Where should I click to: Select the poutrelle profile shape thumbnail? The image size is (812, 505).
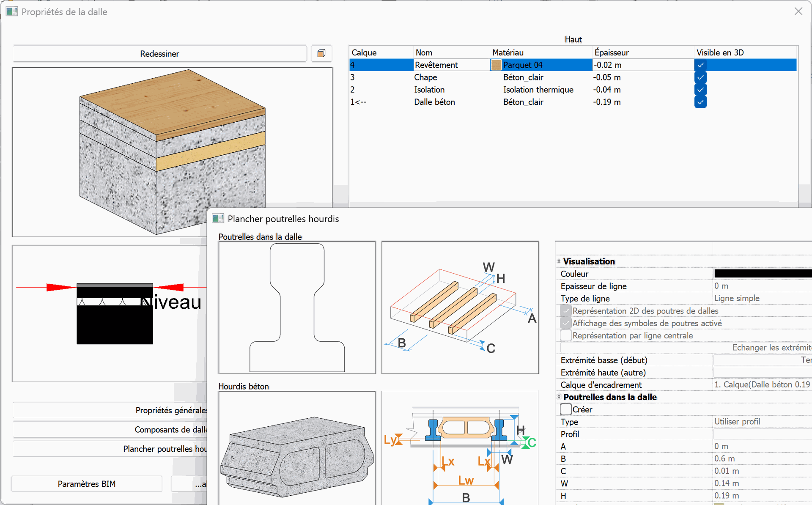coord(297,307)
